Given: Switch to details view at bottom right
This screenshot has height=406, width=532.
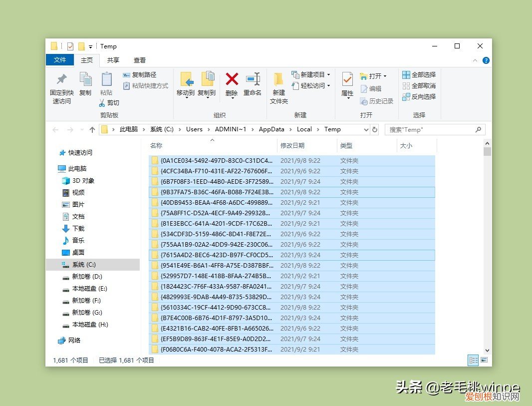Looking at the screenshot, I should click(473, 360).
